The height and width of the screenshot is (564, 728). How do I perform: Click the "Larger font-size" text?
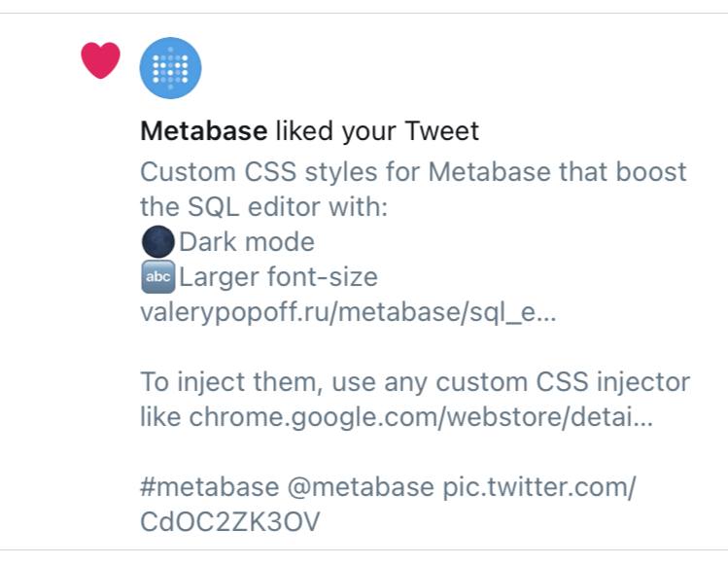coord(278,277)
